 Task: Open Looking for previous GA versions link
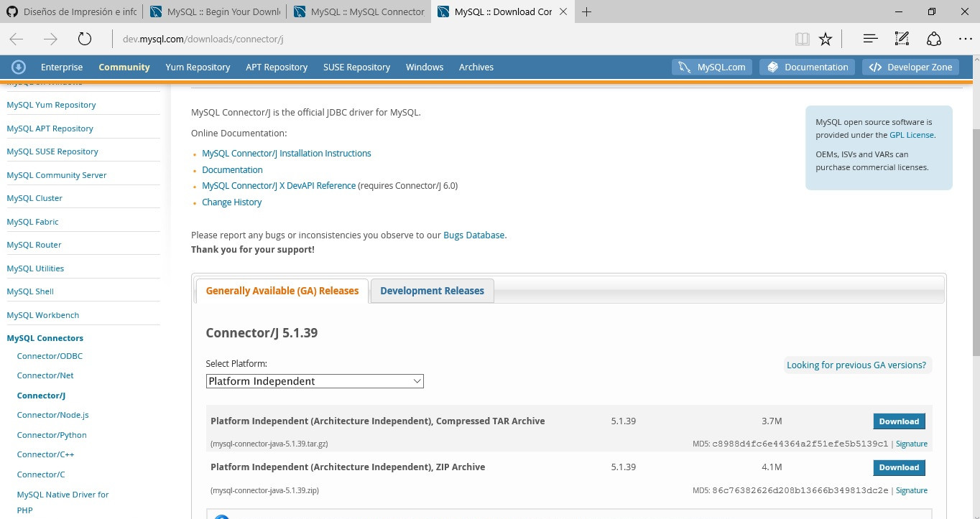point(856,365)
